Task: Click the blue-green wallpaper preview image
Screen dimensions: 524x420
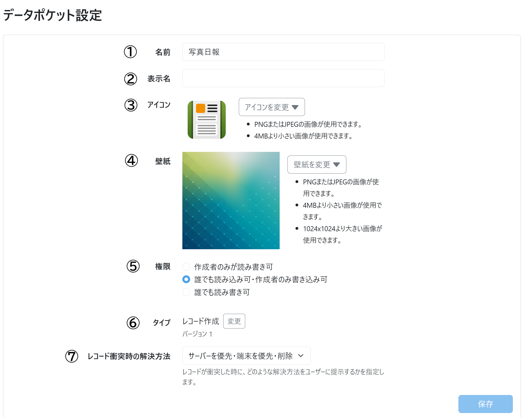Action: click(231, 201)
